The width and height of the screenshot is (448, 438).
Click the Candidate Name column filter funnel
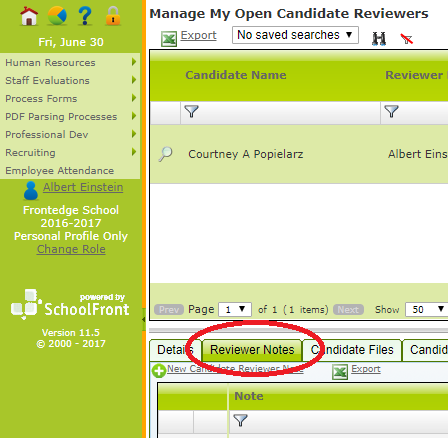pos(192,111)
